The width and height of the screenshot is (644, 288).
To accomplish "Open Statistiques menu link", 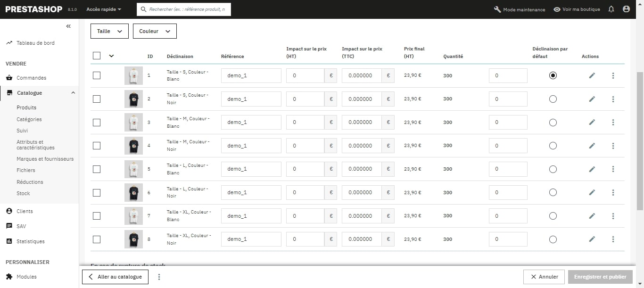I will (31, 241).
